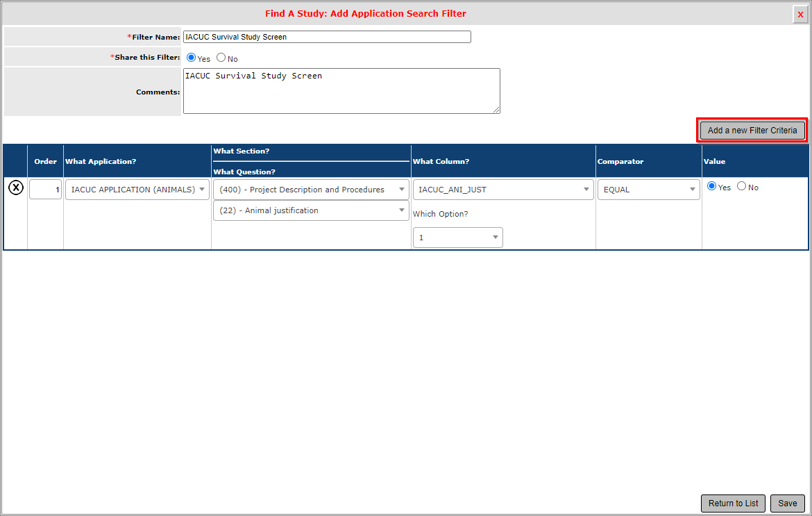812x516 pixels.
Task: Choose Yes in the Value column
Action: point(711,186)
